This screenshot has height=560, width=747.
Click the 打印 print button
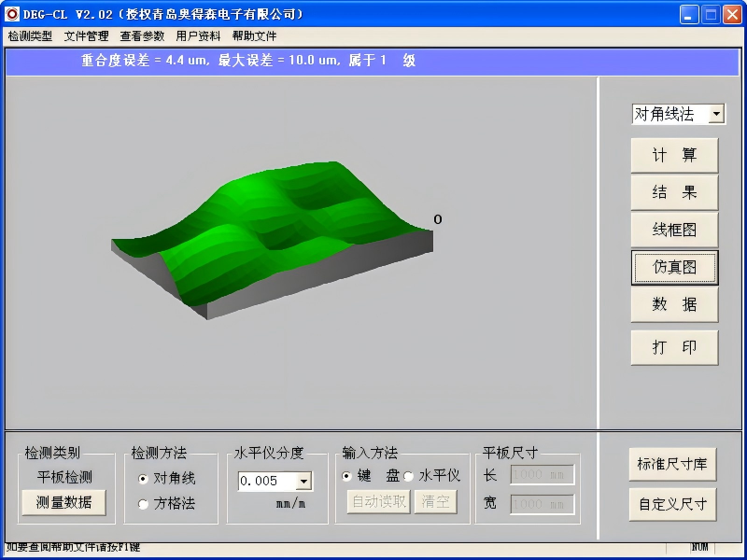click(674, 347)
